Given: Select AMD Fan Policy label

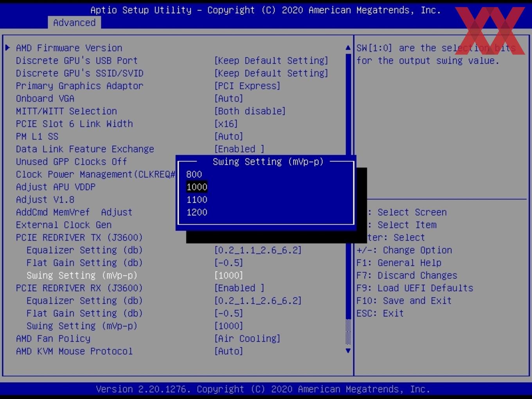Looking at the screenshot, I should point(53,339).
